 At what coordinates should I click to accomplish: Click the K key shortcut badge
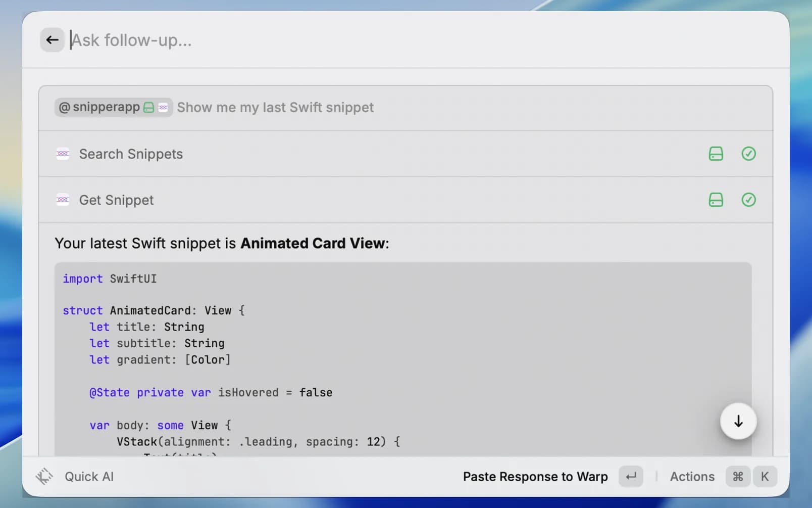pyautogui.click(x=765, y=477)
